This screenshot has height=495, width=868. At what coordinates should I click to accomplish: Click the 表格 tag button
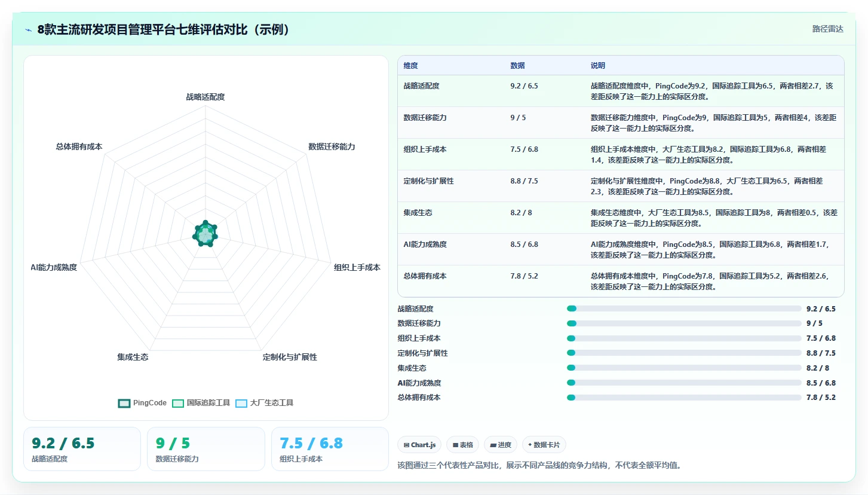463,445
